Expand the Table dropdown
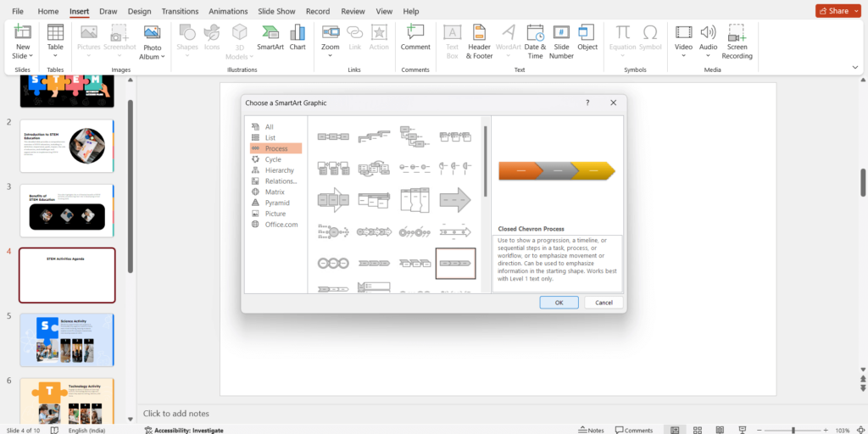Screen dimensions: 868x434 point(55,57)
